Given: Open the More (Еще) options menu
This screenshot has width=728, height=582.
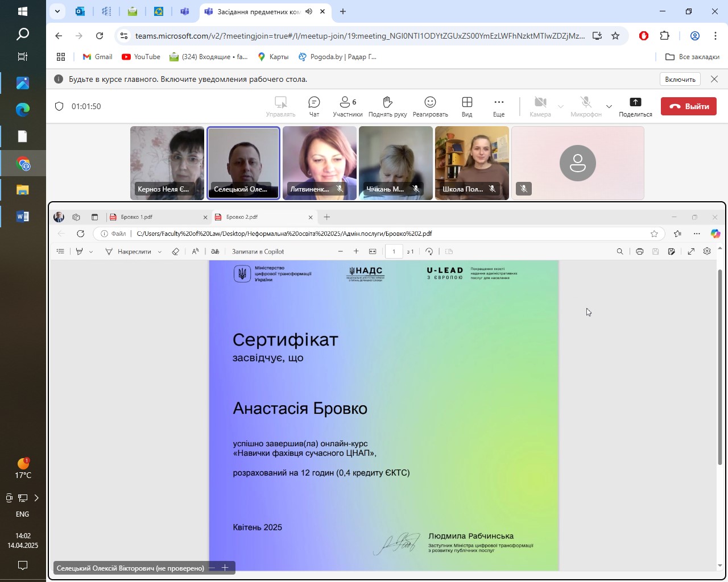Looking at the screenshot, I should (x=498, y=106).
